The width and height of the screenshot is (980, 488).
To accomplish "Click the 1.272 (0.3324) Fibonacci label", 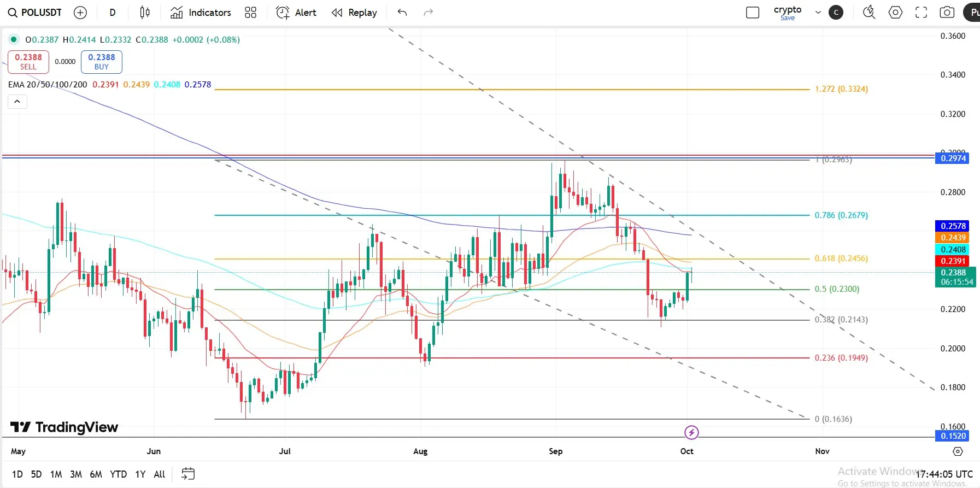I will pyautogui.click(x=841, y=89).
